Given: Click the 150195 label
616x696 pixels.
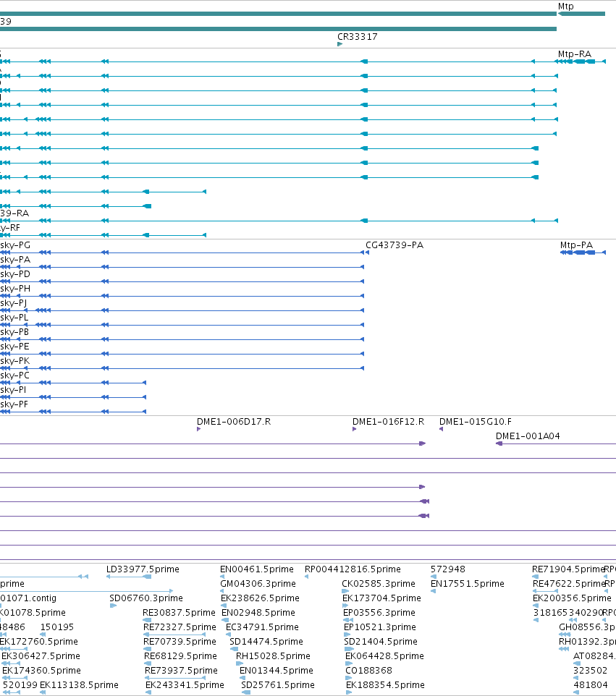Looking at the screenshot, I should click(x=57, y=627).
